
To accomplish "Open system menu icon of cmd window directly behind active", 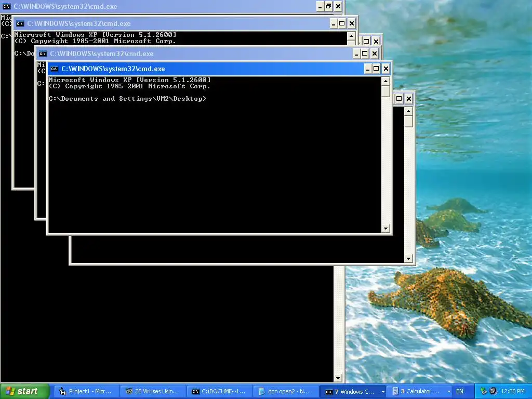I will tap(43, 54).
